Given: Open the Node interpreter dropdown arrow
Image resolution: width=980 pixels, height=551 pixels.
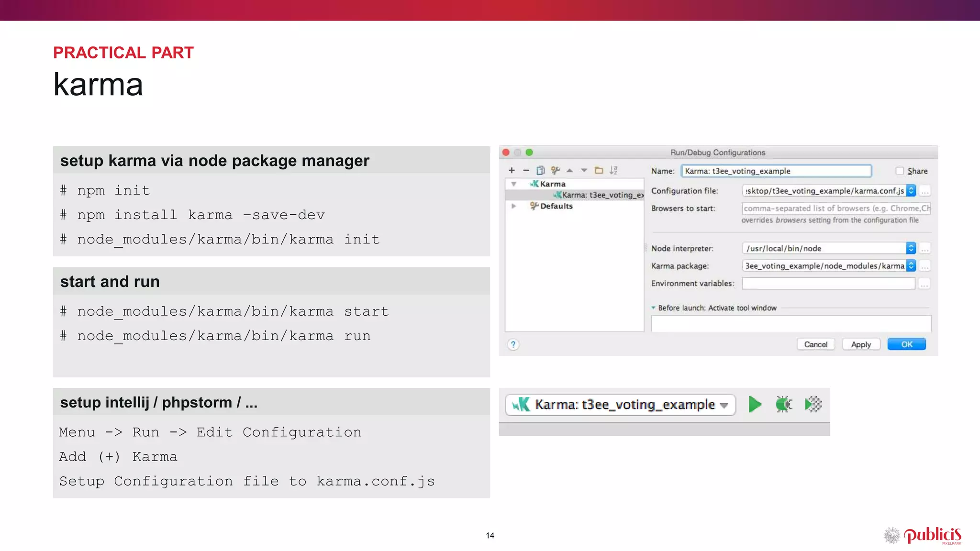Looking at the screenshot, I should pos(911,248).
